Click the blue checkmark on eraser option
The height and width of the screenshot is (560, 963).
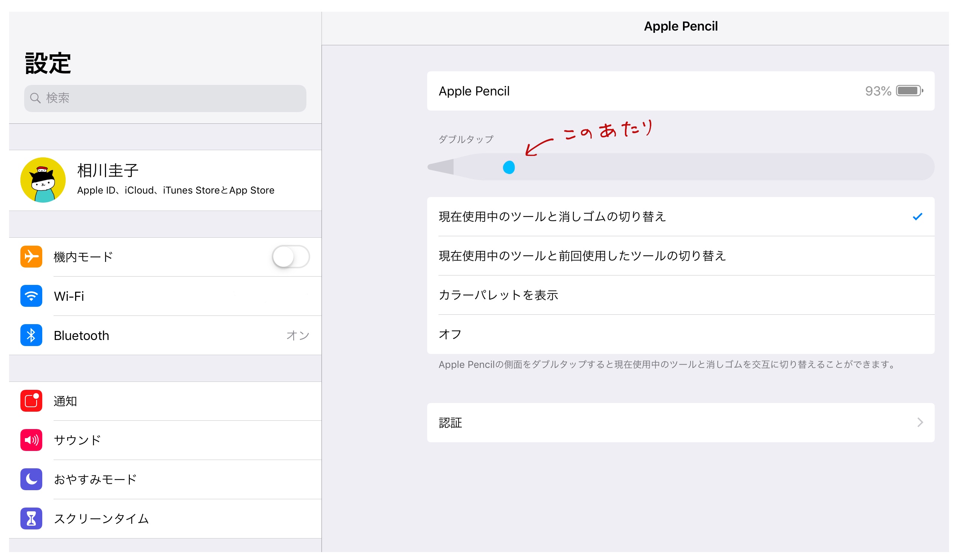[x=917, y=217]
